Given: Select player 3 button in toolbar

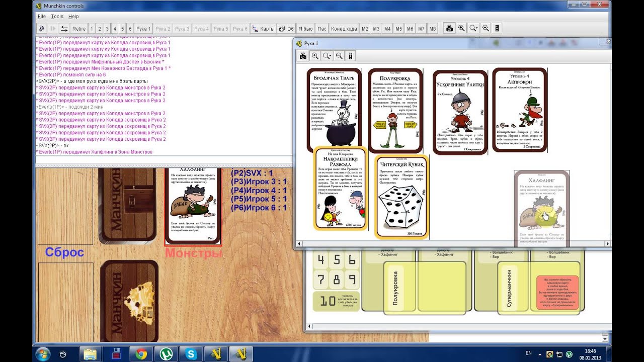Looking at the screenshot, I should pyautogui.click(x=107, y=29).
